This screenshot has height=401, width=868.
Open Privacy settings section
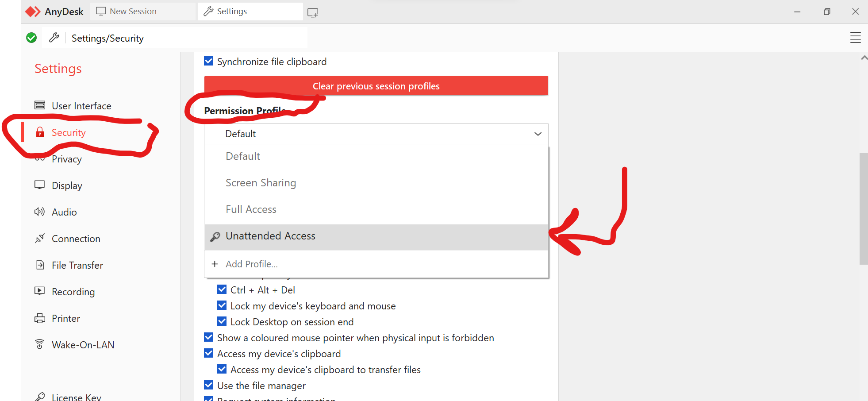(x=67, y=159)
